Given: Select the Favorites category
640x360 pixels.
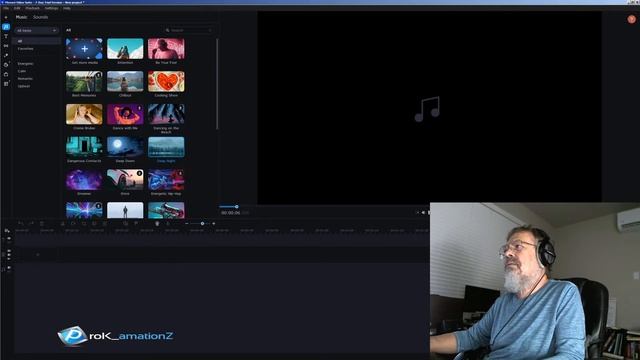Looking at the screenshot, I should tap(25, 49).
